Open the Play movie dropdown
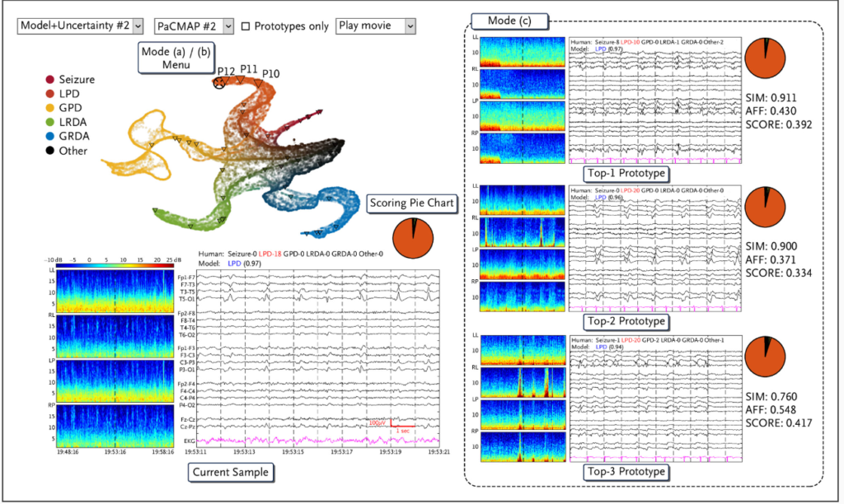 point(375,26)
